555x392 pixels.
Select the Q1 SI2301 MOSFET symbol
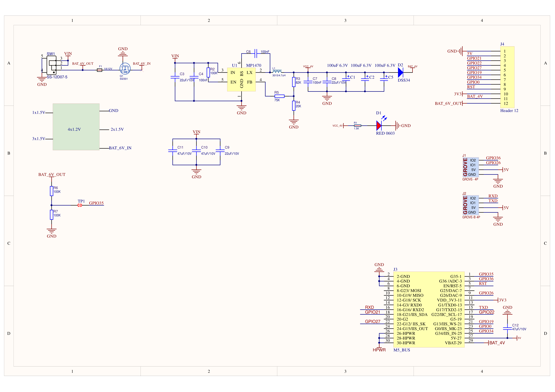pos(125,69)
